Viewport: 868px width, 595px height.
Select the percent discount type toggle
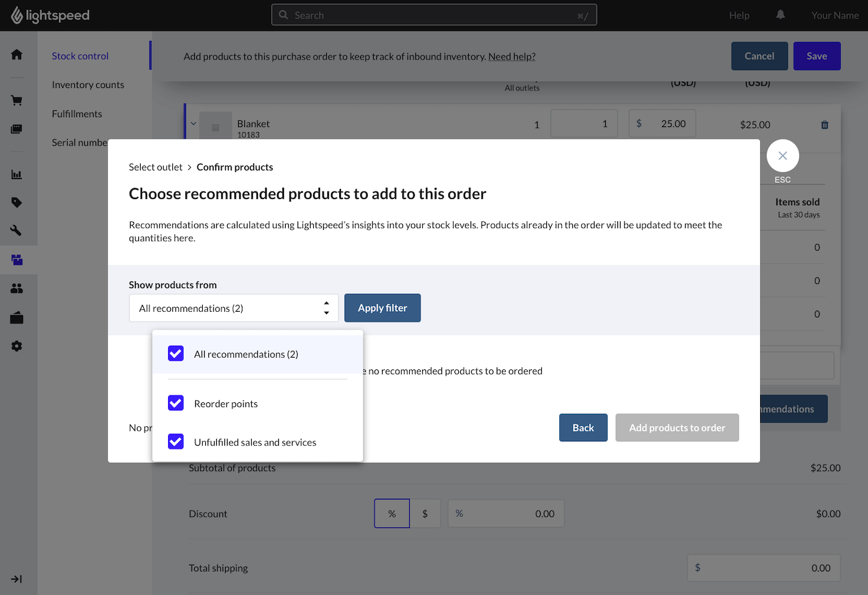[392, 514]
